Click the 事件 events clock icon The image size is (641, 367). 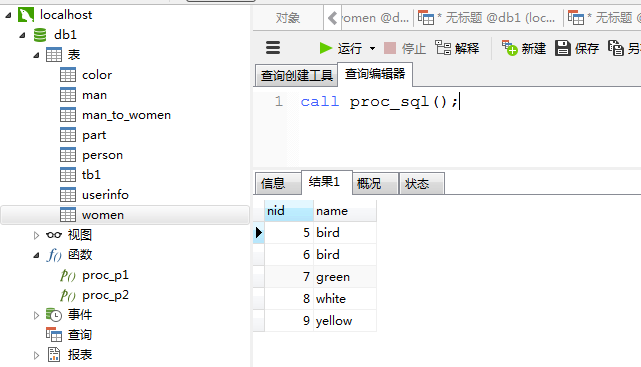click(x=54, y=315)
